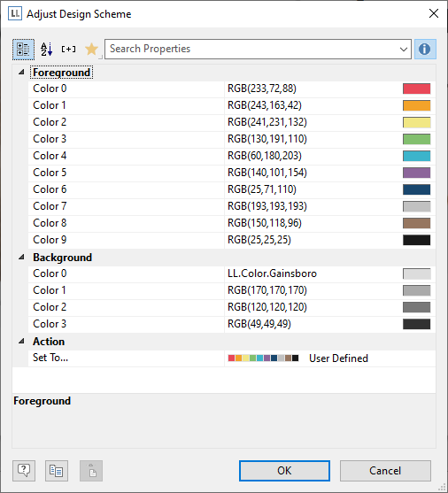Click the LL application icon in title bar
Viewport: 448px width, 493px height.
(15, 14)
